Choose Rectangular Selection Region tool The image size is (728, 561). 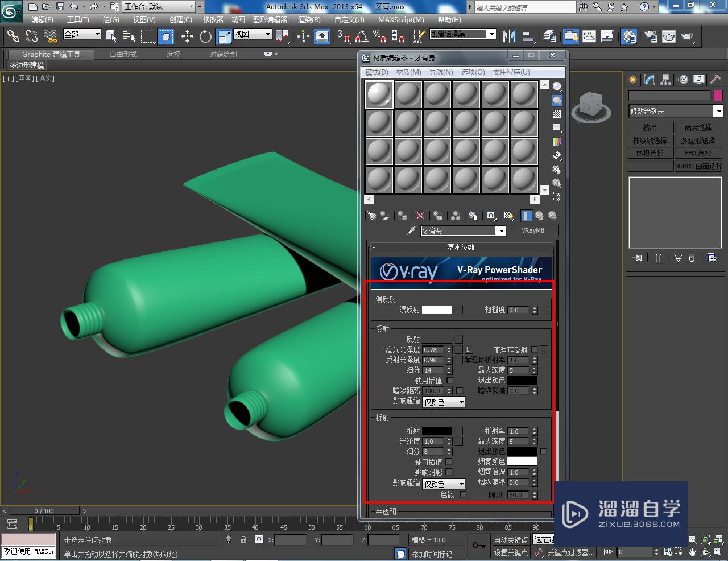(x=148, y=36)
